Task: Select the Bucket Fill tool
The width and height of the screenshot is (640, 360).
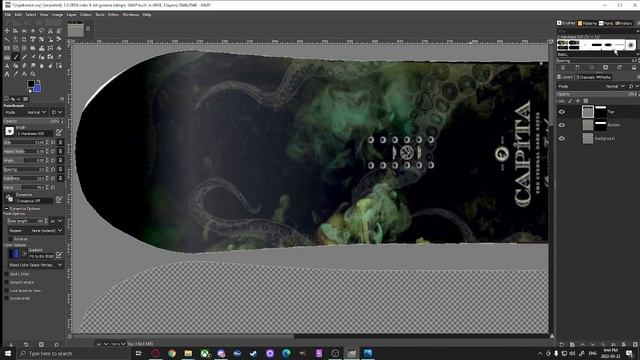Action: tap(59, 48)
